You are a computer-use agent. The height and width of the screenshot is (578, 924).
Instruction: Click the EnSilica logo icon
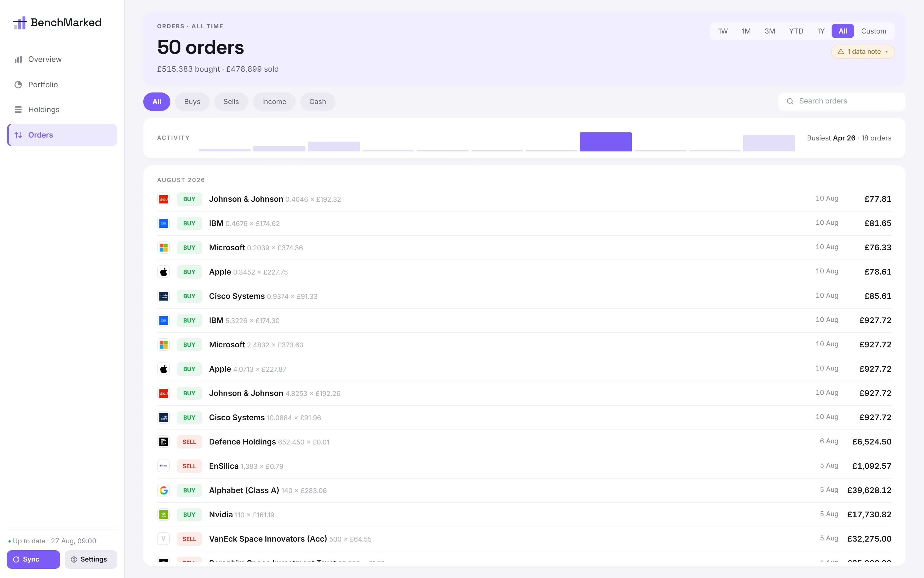[163, 466]
